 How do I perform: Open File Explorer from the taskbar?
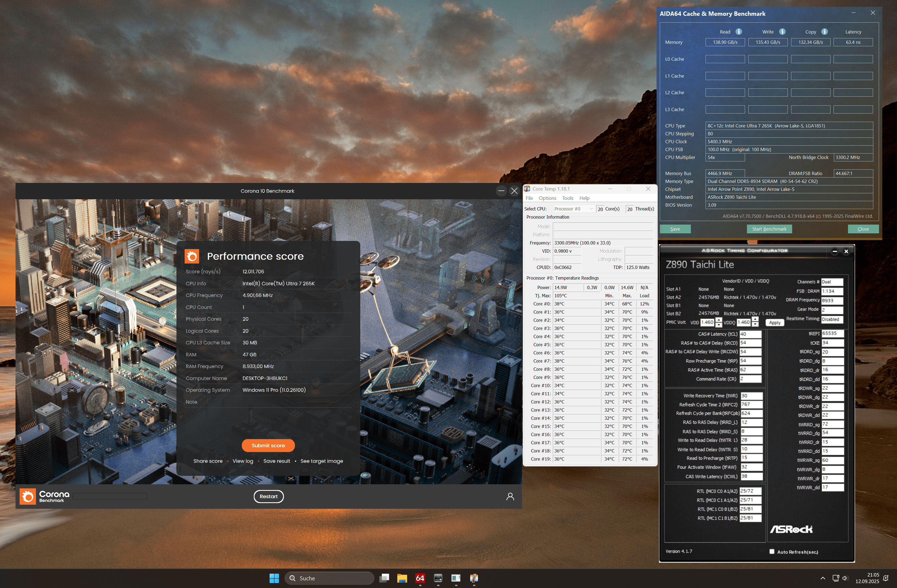point(402,578)
